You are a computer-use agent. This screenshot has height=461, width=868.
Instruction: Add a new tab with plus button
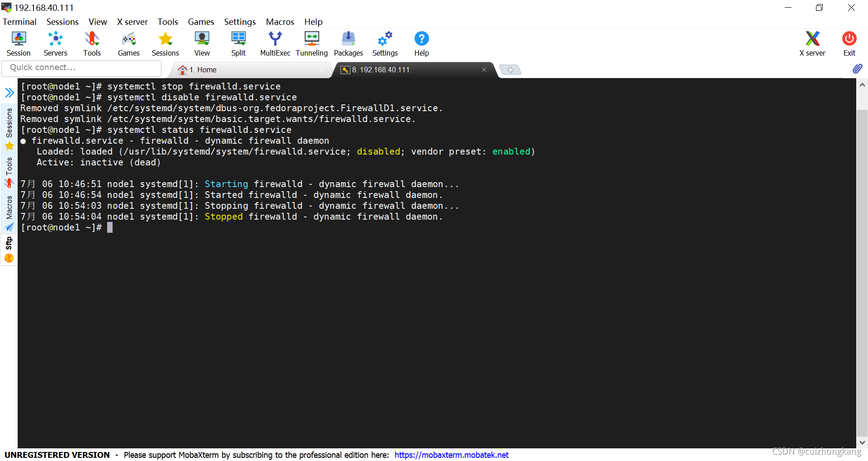tap(510, 70)
